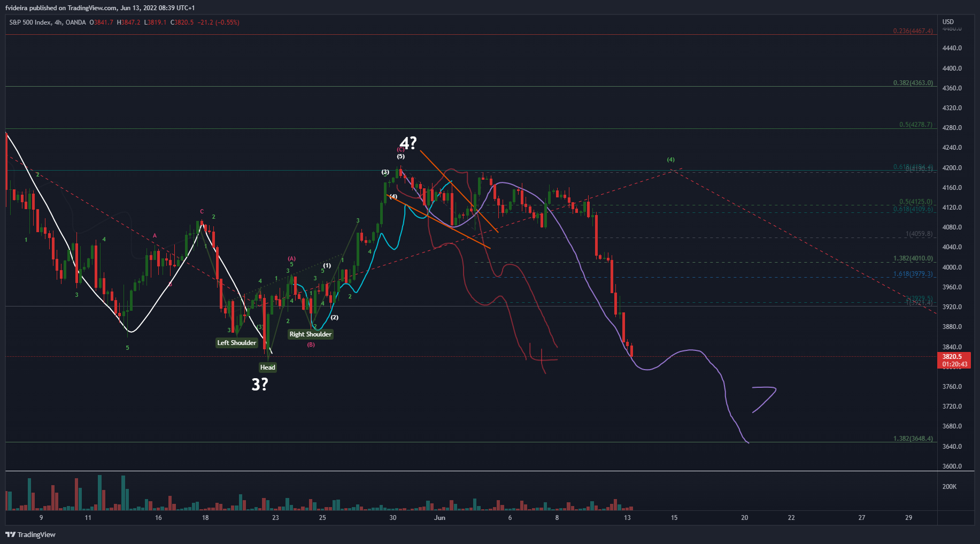The width and height of the screenshot is (980, 544).
Task: Click price axis label 4080.0
Action: coord(952,227)
